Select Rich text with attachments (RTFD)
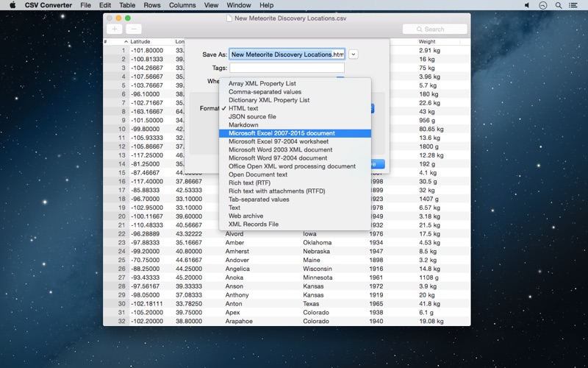This screenshot has height=368, width=588. coord(295,191)
